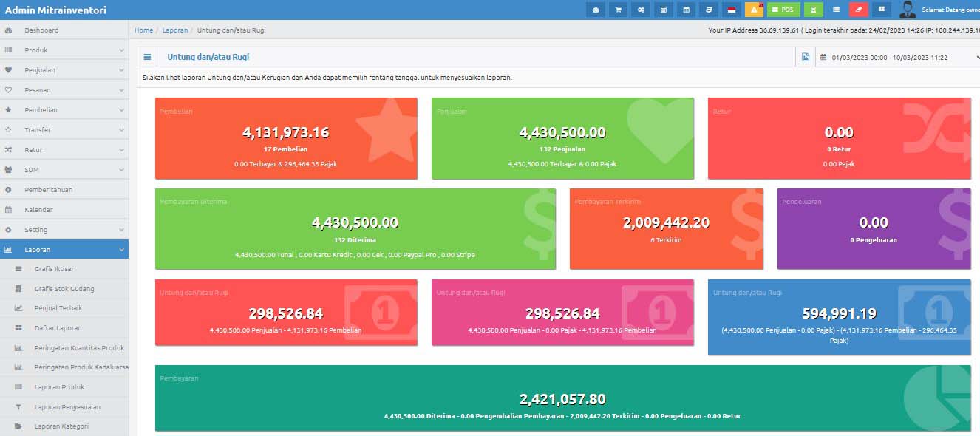Click the red eraser icon in header
Image resolution: width=980 pixels, height=436 pixels.
(858, 10)
